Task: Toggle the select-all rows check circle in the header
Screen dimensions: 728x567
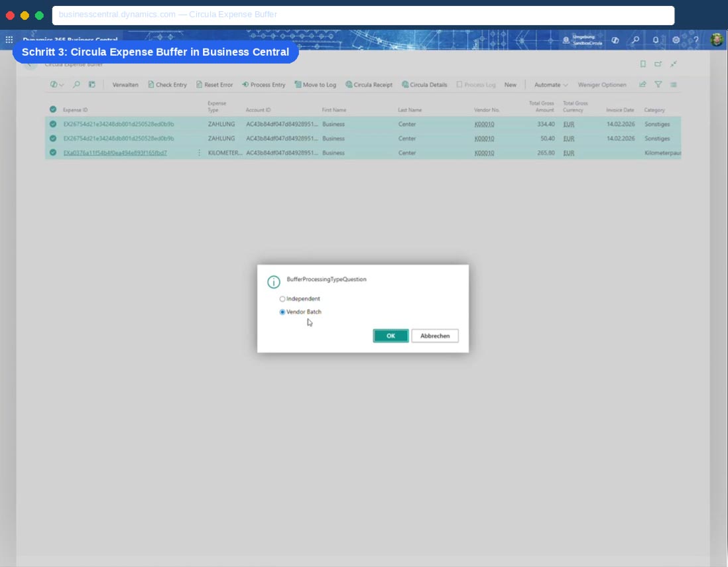Action: [53, 109]
